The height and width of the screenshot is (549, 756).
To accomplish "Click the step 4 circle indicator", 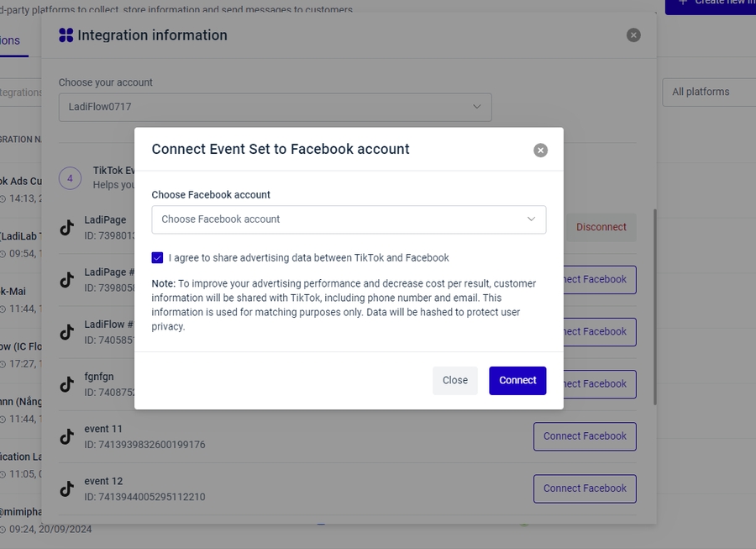I will 70,178.
